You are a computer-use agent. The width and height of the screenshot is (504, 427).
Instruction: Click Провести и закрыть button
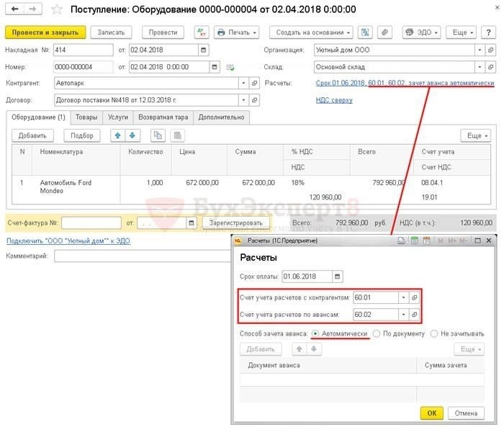click(x=45, y=32)
